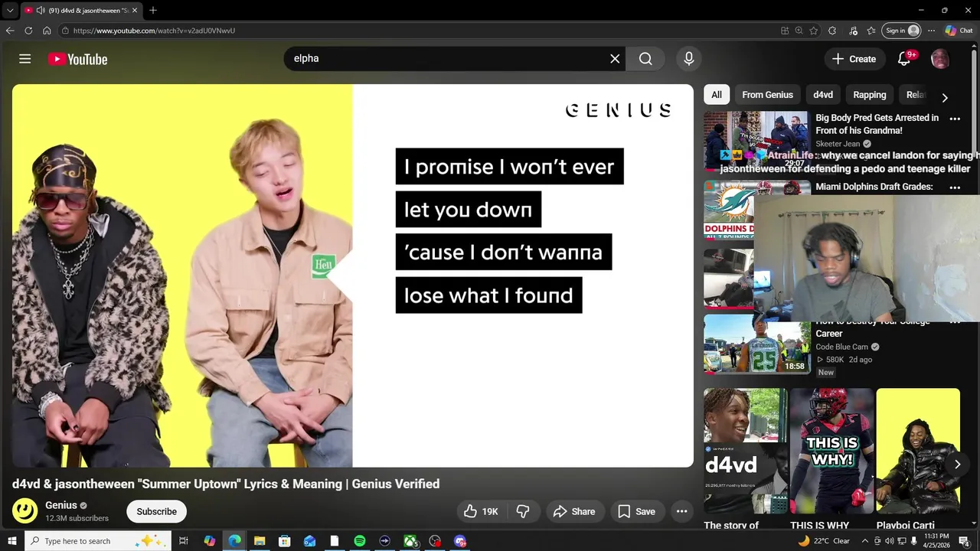980x551 pixels.
Task: Show more filter chips with the right arrow
Action: (945, 97)
